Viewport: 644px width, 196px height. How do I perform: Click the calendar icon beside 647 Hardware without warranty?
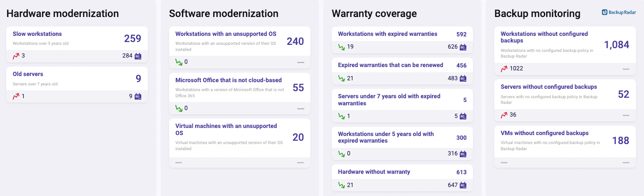pyautogui.click(x=463, y=185)
